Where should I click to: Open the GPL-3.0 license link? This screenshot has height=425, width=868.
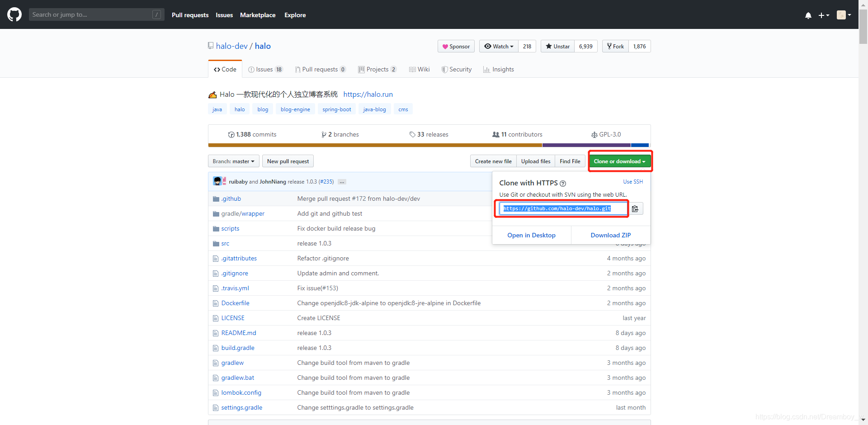coord(606,134)
